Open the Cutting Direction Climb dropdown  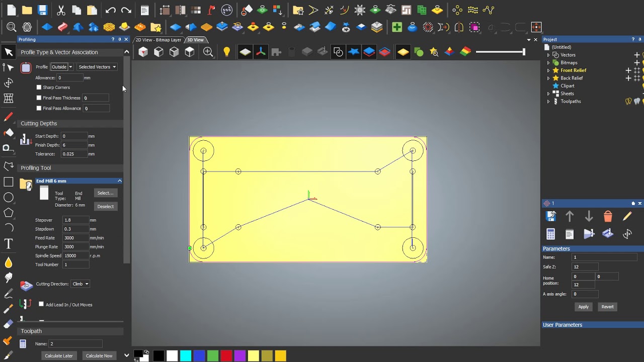pos(80,284)
